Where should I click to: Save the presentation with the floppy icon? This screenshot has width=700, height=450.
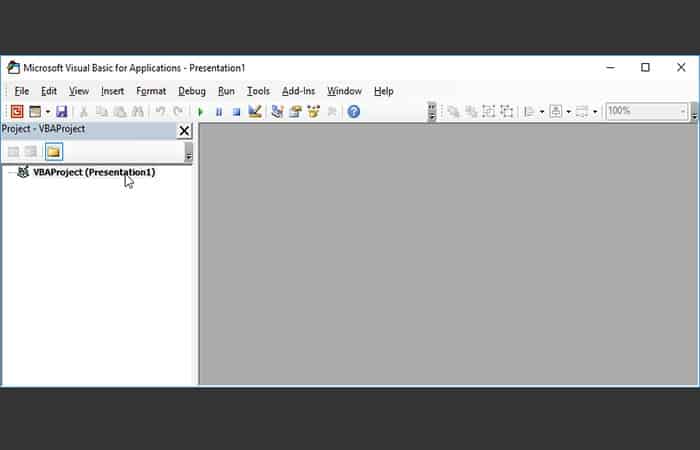coord(62,111)
